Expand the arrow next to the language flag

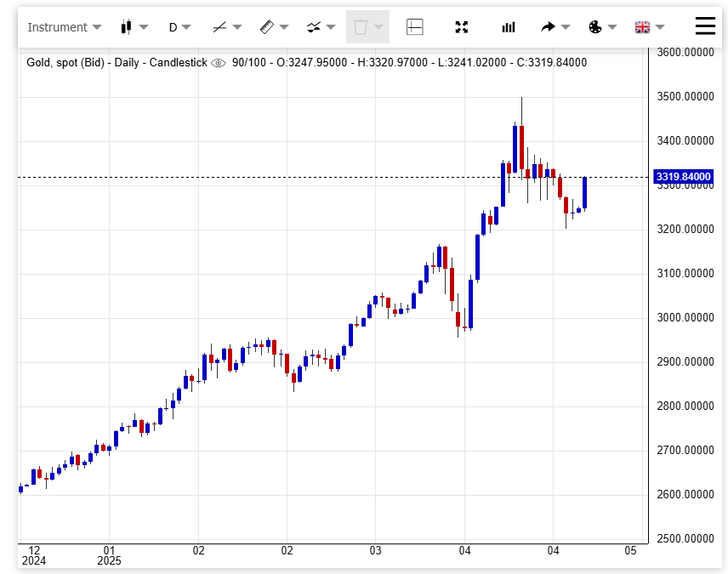[660, 27]
